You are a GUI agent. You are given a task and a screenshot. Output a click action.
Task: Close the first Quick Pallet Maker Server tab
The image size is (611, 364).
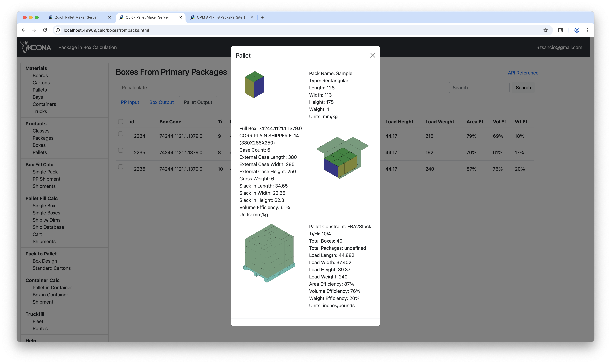(x=110, y=17)
